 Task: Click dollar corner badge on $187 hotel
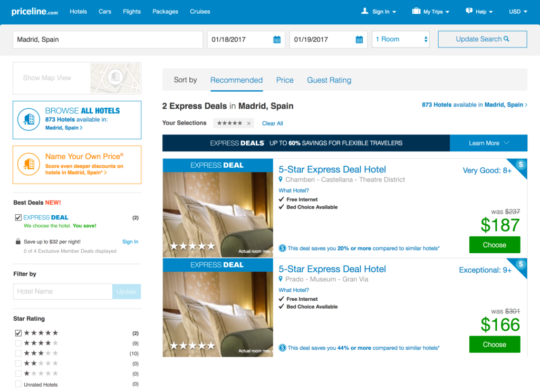[x=520, y=165]
